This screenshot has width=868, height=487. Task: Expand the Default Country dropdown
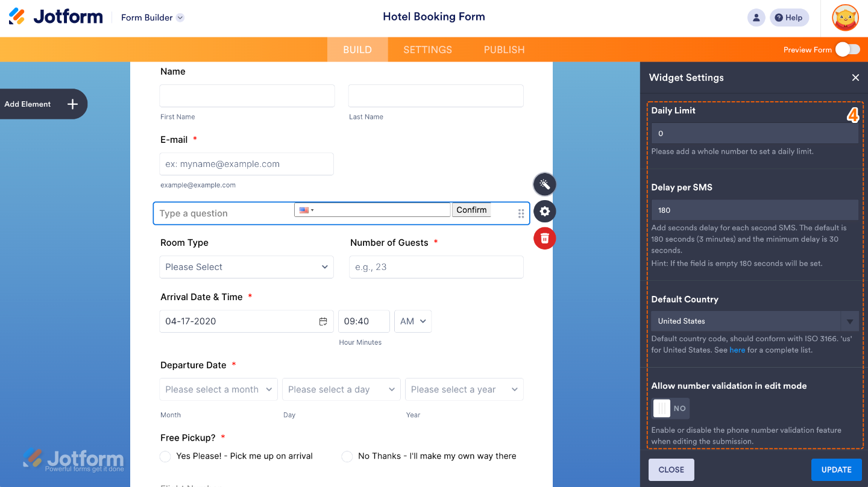click(x=849, y=321)
